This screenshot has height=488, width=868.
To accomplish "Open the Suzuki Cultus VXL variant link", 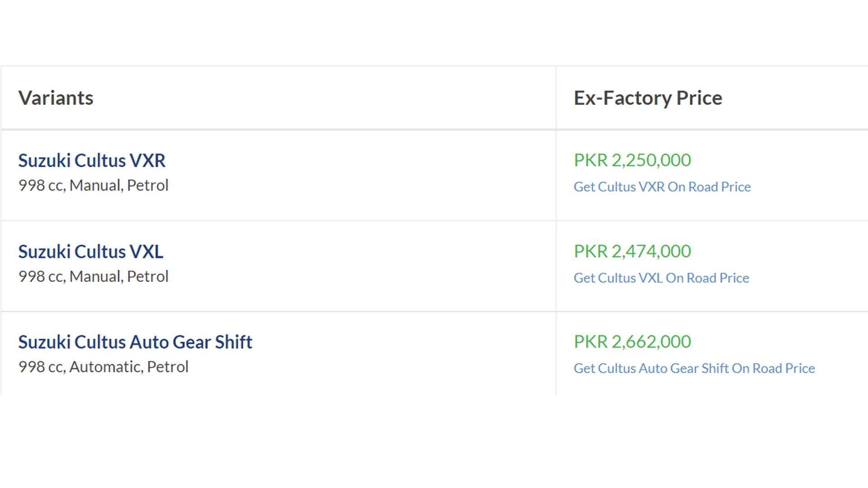I will (x=90, y=252).
